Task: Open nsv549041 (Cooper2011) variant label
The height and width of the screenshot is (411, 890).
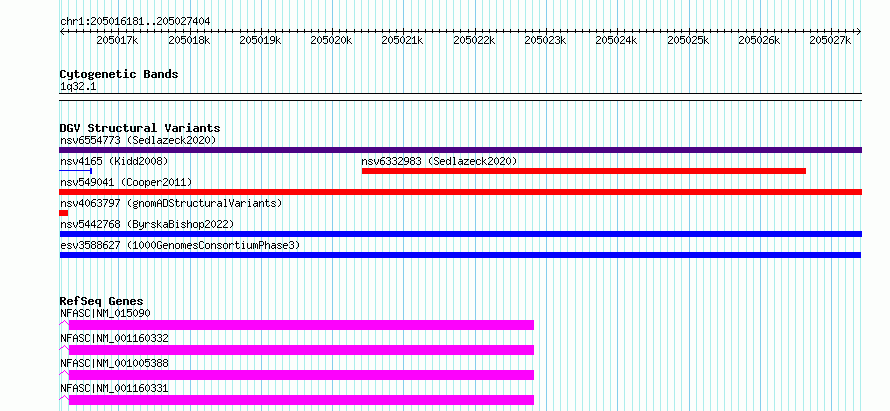Action: (126, 182)
